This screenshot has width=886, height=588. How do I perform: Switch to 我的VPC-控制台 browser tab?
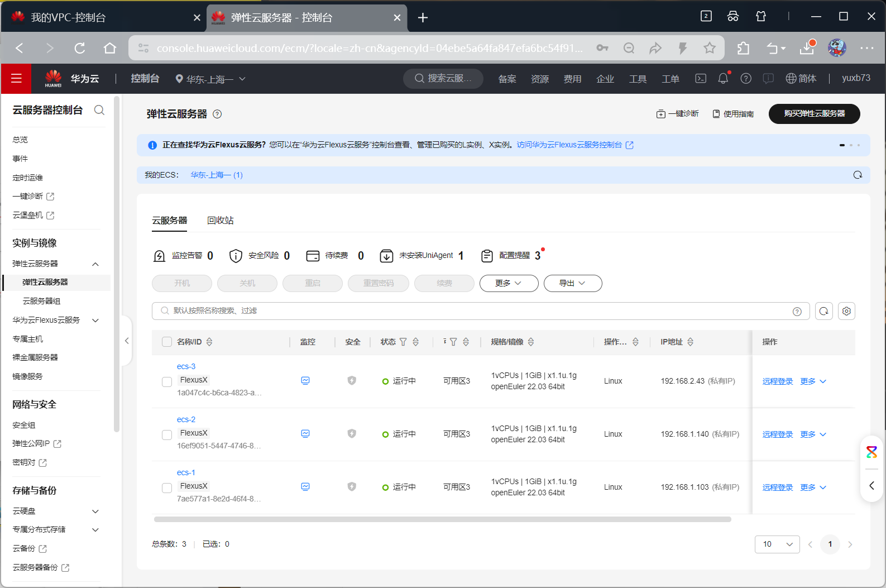[x=103, y=17]
